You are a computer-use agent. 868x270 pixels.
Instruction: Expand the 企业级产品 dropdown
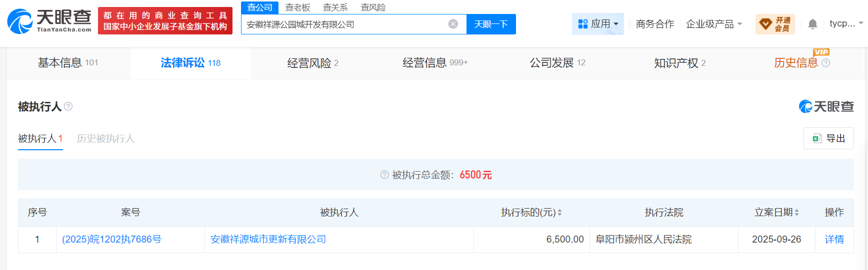tap(714, 24)
